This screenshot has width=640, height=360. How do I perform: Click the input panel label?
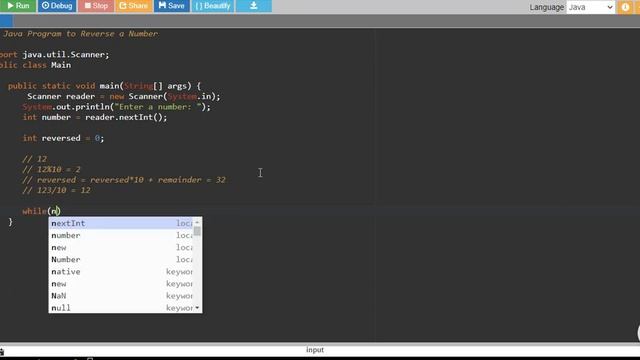[315, 350]
